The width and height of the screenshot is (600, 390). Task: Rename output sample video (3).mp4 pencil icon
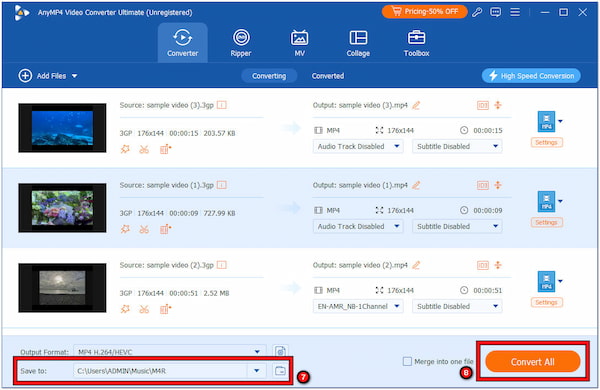(x=416, y=105)
